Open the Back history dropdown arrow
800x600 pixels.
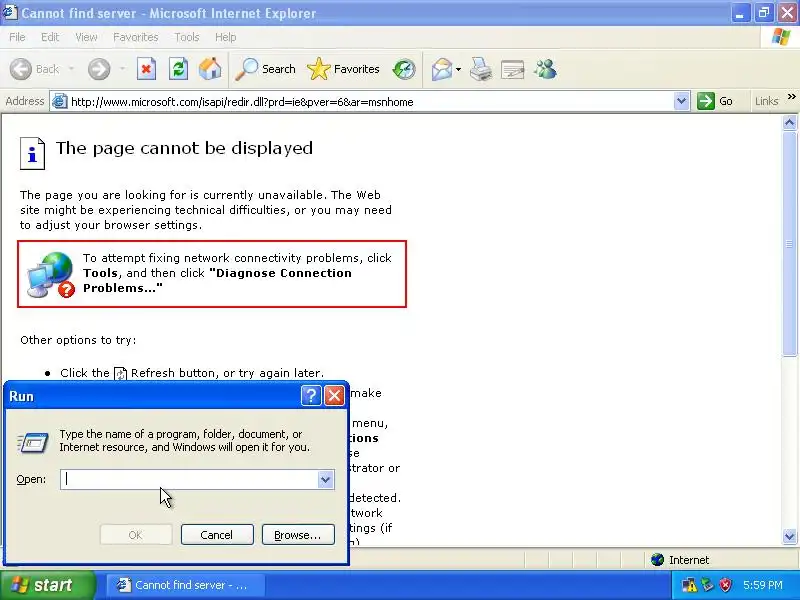pos(71,69)
